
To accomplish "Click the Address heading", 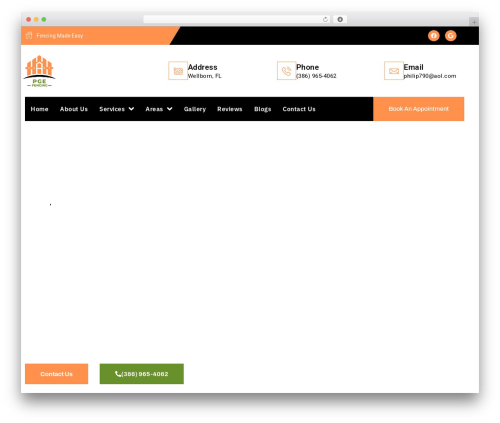I will click(203, 67).
